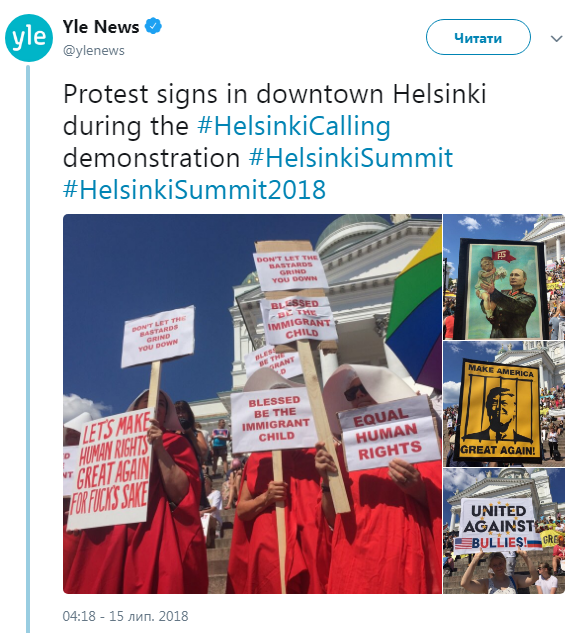585x633 pixels.
Task: Click the Yle News profile avatar
Action: point(29,38)
